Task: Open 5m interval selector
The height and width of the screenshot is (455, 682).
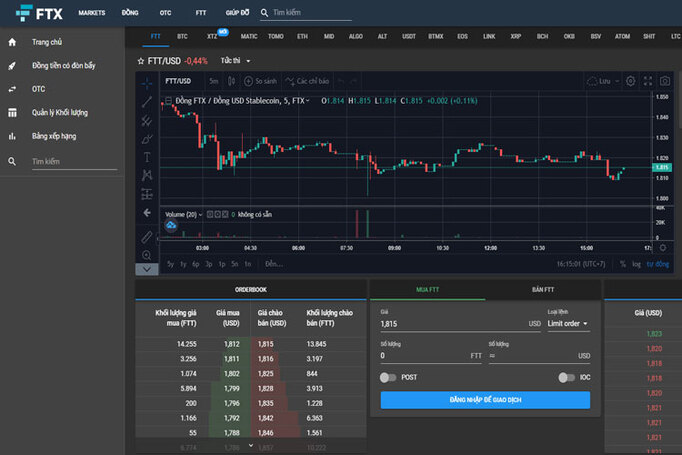Action: pos(214,81)
